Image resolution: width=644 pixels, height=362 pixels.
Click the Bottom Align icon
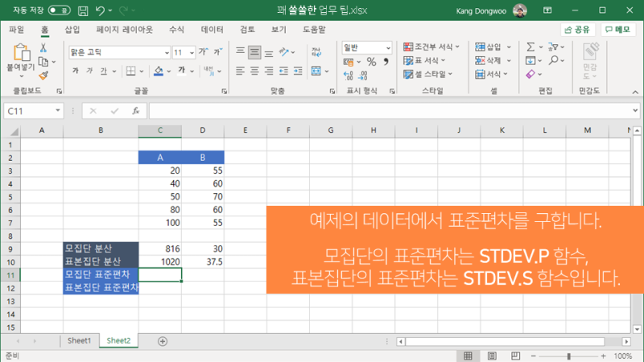tap(269, 52)
